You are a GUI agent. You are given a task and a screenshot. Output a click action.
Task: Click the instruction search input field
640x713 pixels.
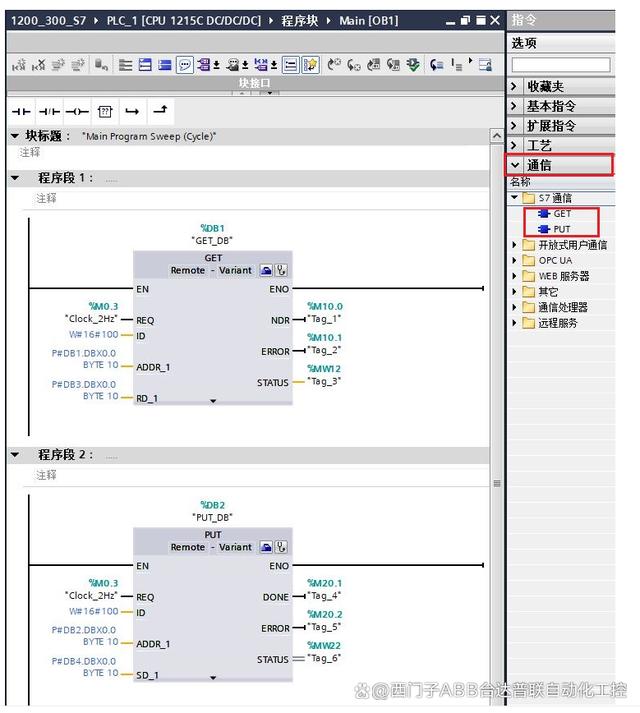(561, 65)
